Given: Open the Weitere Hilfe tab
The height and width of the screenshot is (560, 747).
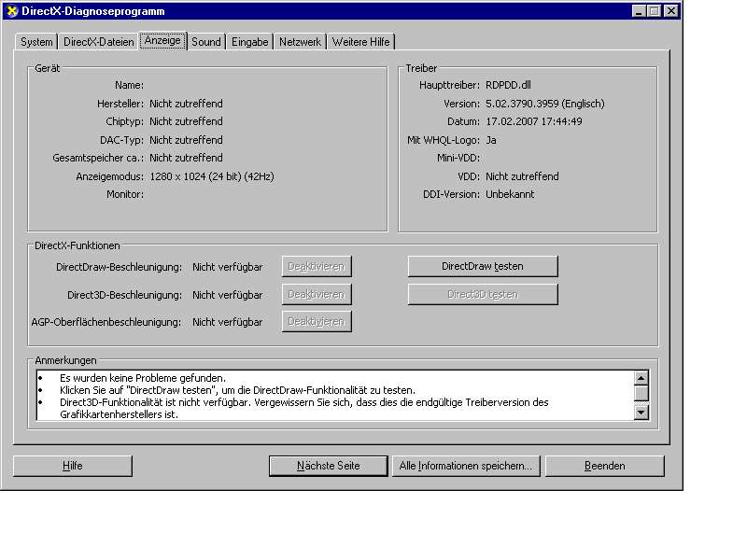Looking at the screenshot, I should point(360,42).
